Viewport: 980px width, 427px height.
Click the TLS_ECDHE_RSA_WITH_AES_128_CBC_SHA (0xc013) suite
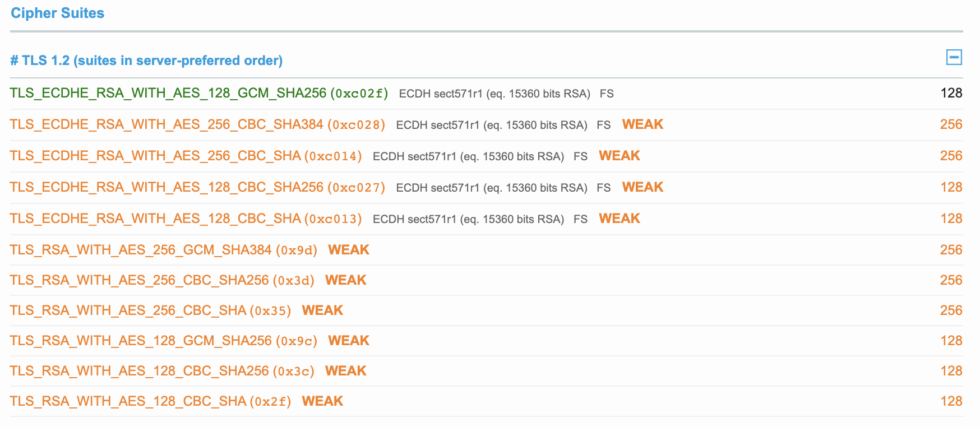tap(186, 219)
